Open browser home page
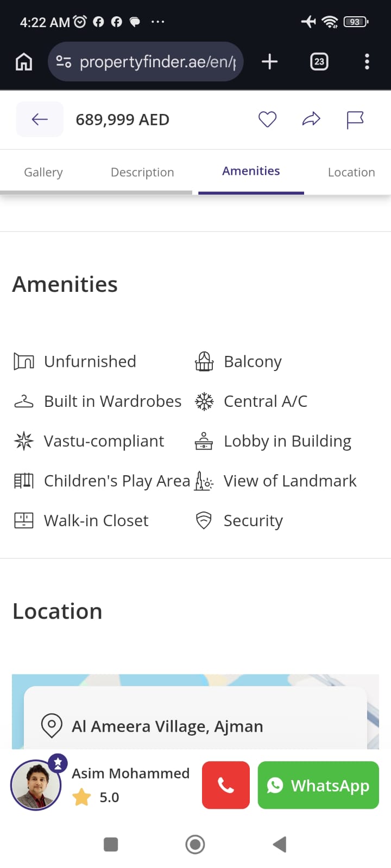 pos(23,62)
